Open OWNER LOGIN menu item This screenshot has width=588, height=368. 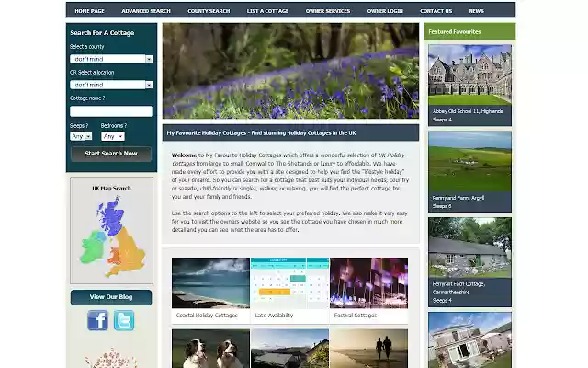[385, 11]
